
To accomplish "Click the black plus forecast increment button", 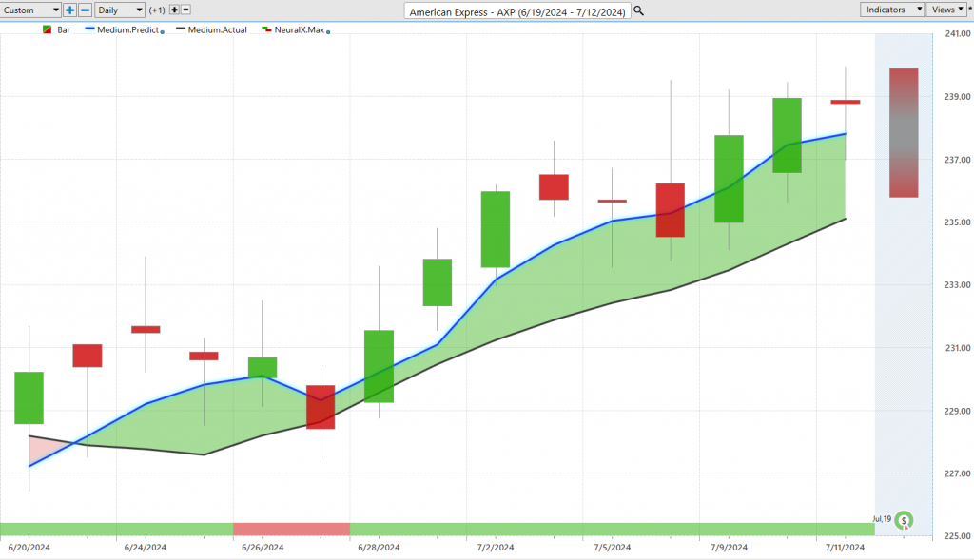I will (174, 10).
